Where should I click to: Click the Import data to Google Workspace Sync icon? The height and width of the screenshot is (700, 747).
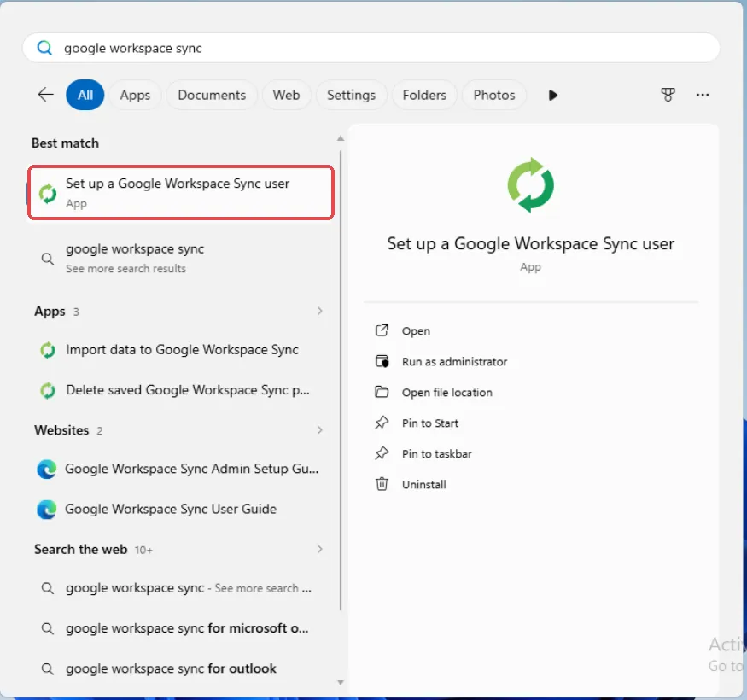click(48, 350)
